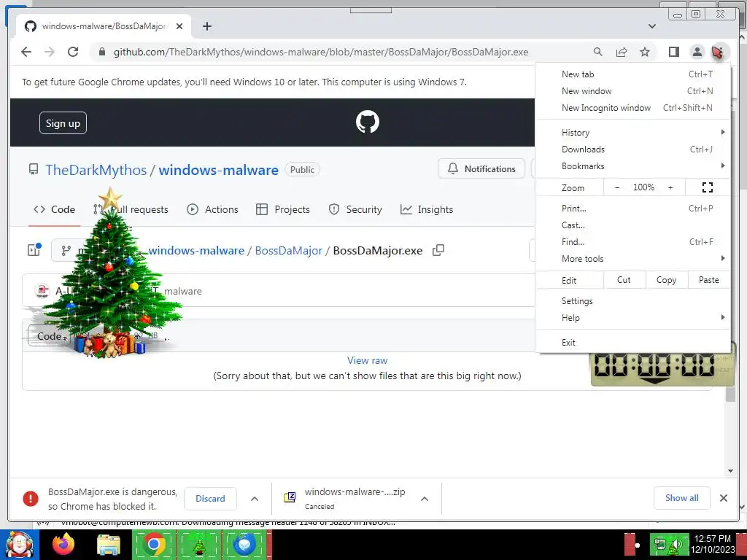This screenshot has height=560, width=747.
Task: Expand the Bookmarks submenu
Action: [x=632, y=166]
